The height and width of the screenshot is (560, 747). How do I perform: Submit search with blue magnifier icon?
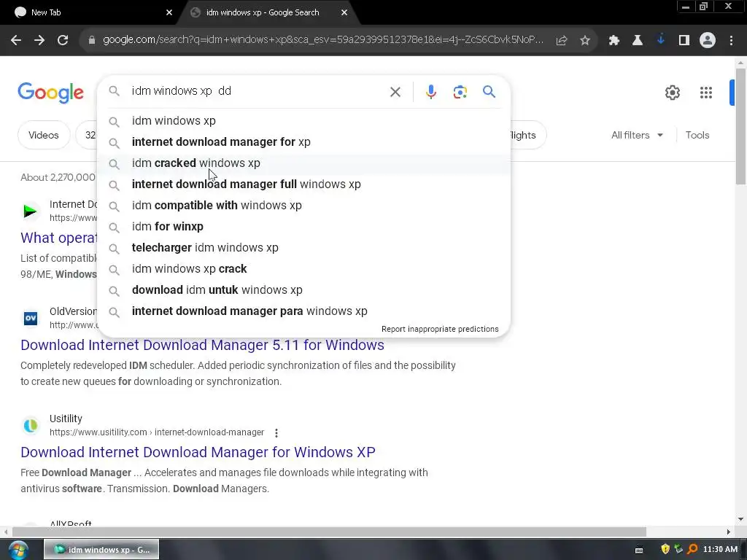pos(489,91)
